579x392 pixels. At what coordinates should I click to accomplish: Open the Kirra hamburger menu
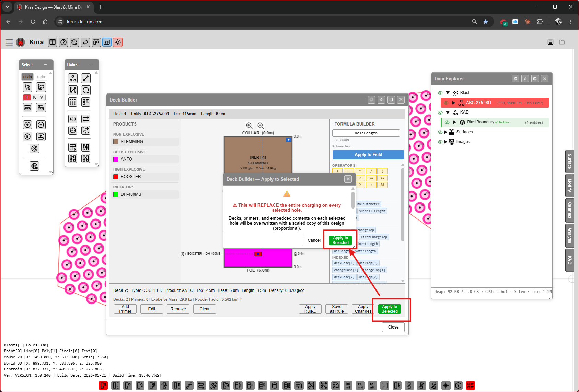pos(9,43)
